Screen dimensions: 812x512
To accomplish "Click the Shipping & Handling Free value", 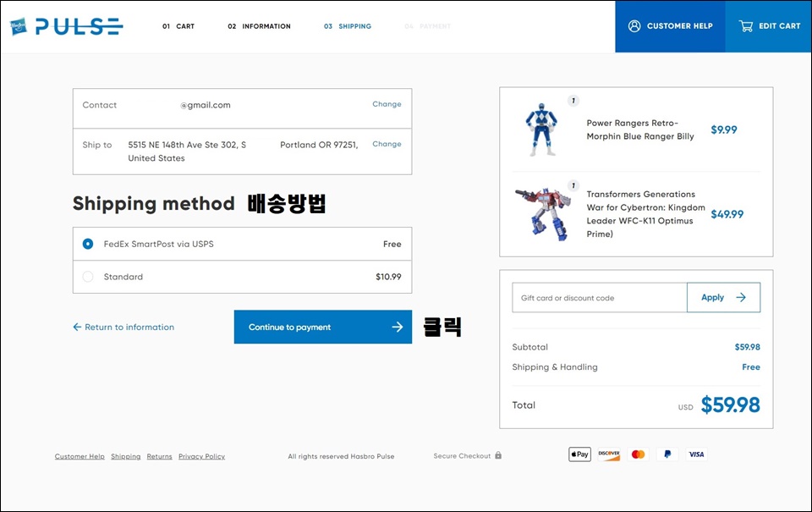I will click(751, 367).
